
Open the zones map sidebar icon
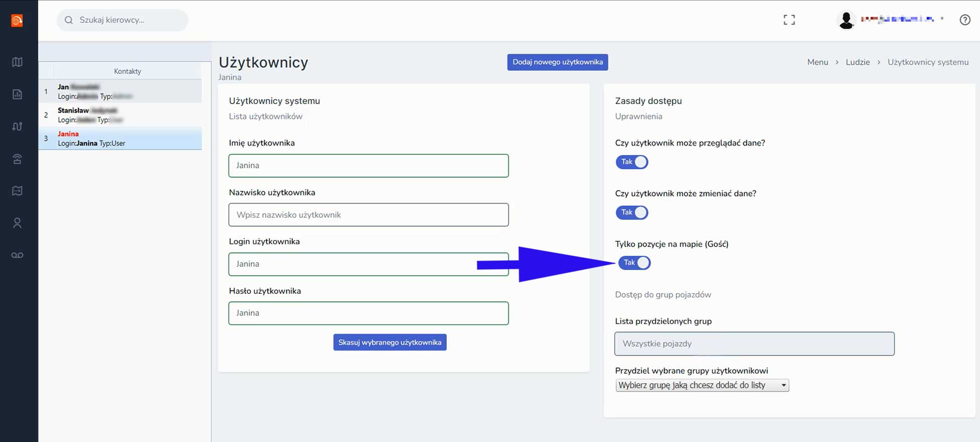pos(17,191)
